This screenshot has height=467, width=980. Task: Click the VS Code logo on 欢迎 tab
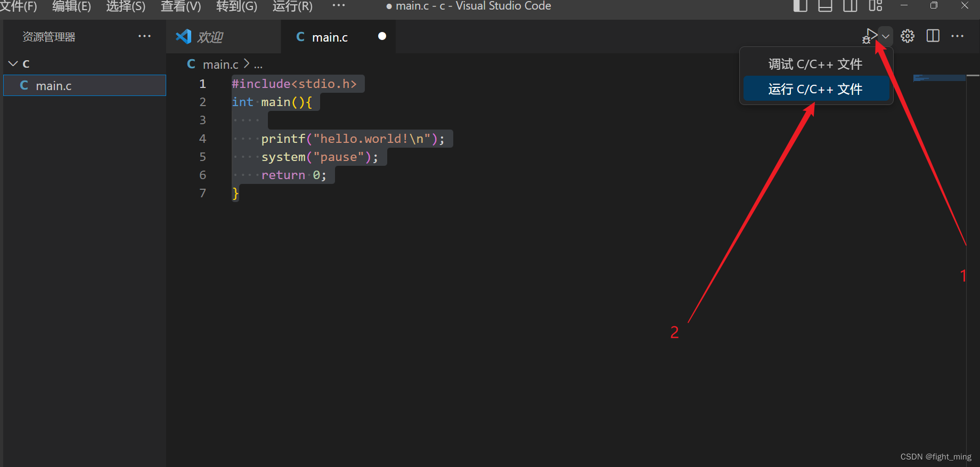point(184,36)
